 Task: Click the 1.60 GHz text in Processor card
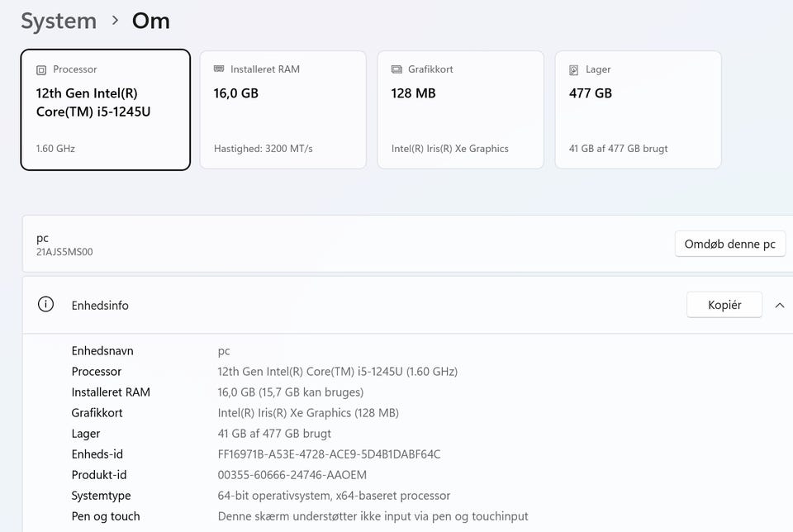pyautogui.click(x=55, y=149)
